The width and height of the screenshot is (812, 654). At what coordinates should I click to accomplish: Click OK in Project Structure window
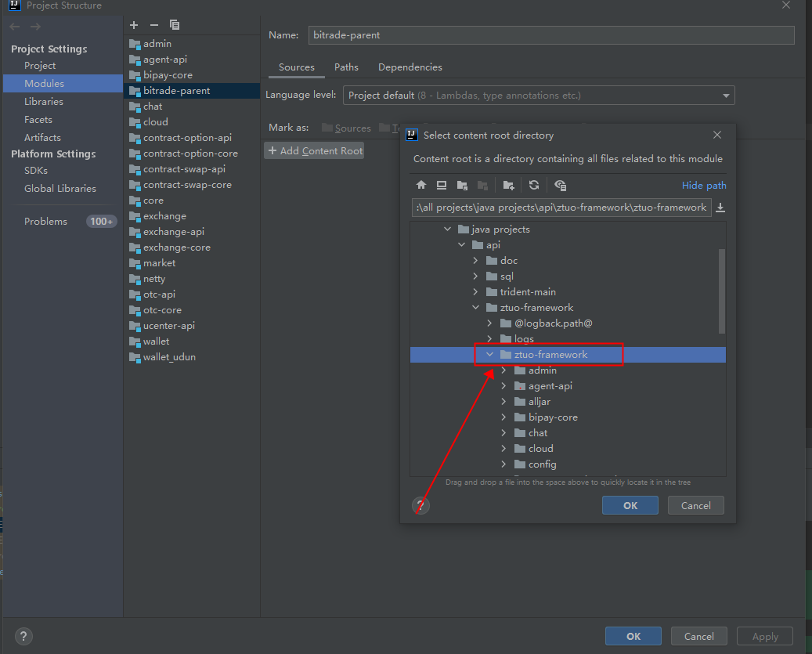point(633,637)
